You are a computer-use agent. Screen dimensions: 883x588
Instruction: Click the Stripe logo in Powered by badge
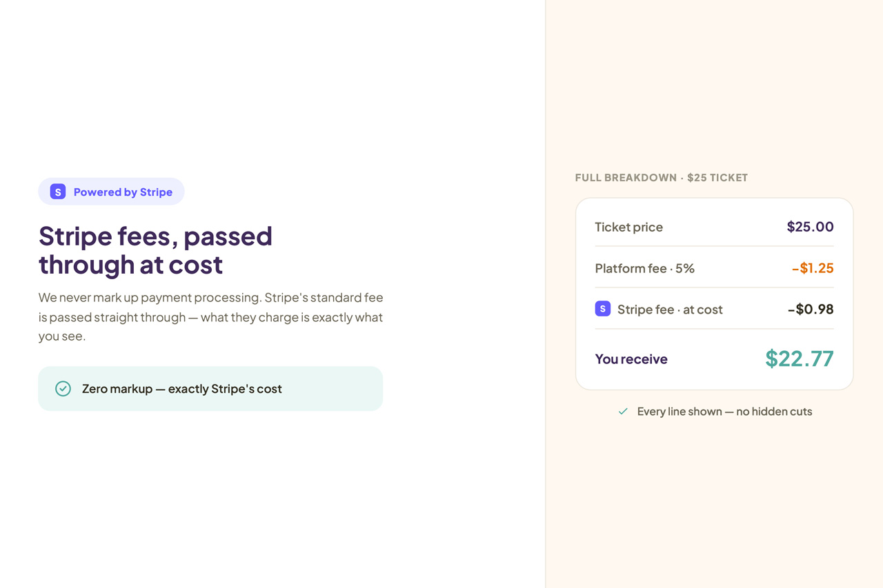(58, 192)
